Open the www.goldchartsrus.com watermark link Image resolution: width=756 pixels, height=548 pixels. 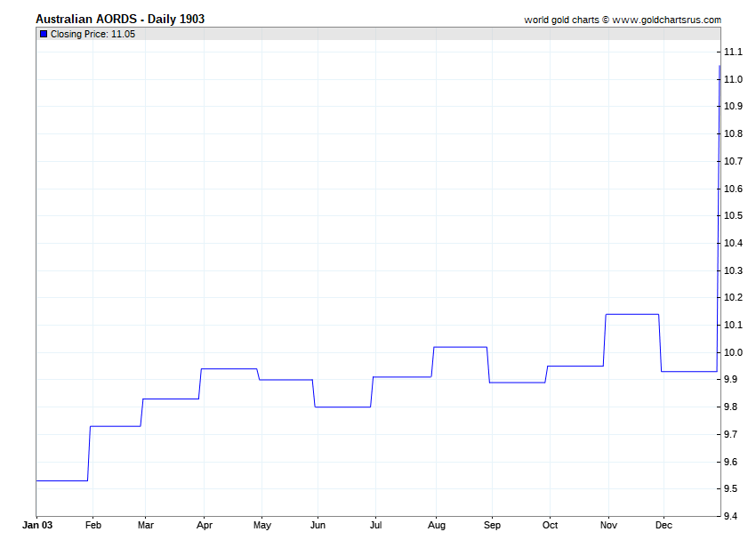(666, 20)
